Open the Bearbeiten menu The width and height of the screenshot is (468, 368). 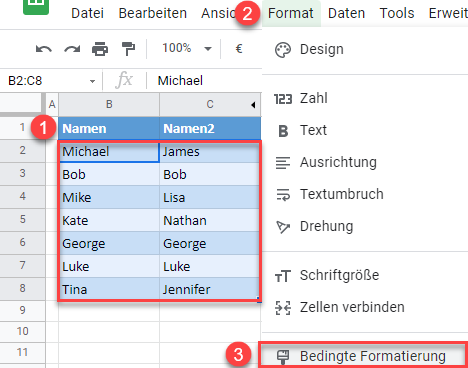(153, 13)
